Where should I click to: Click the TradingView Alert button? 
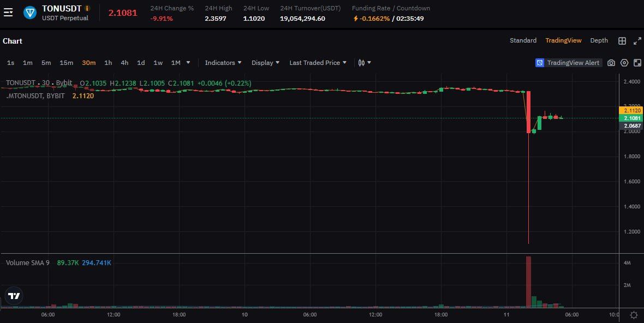point(568,63)
